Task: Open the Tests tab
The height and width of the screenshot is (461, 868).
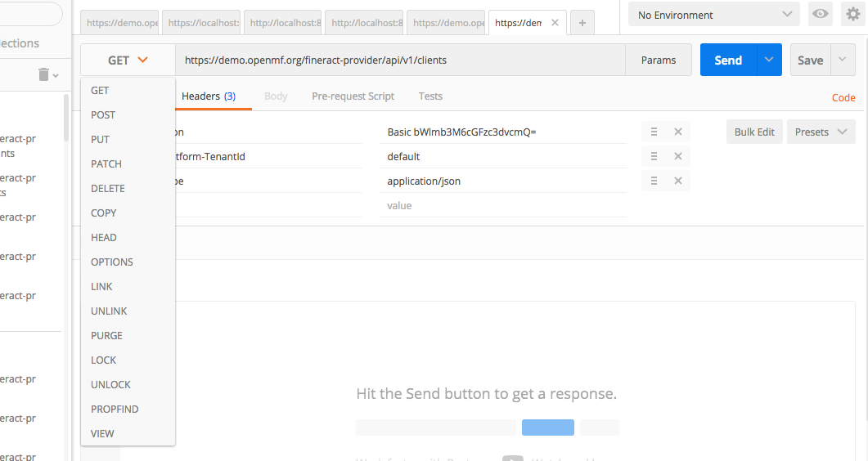Action: 430,96
